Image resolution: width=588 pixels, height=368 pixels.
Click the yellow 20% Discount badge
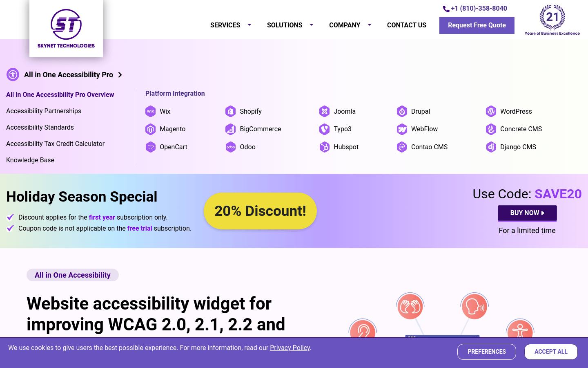click(260, 211)
